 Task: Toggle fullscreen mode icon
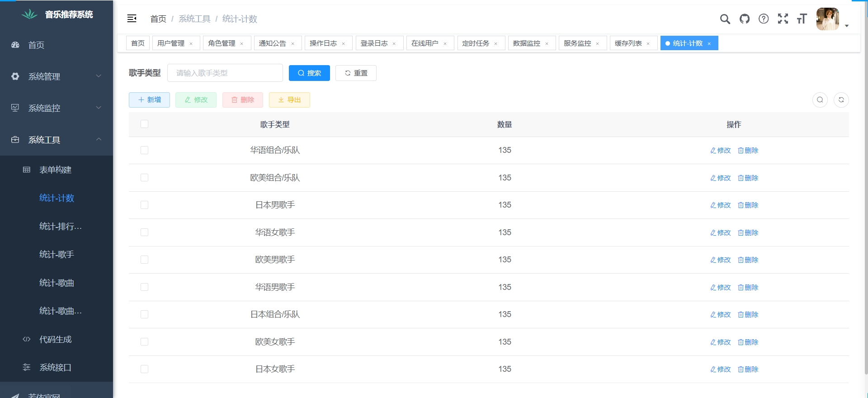(x=783, y=19)
